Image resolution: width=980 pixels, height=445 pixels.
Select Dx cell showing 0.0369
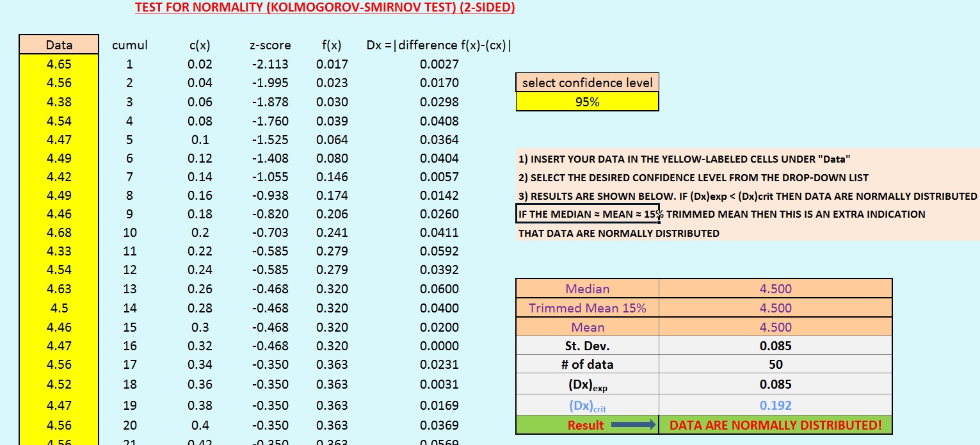pos(439,425)
